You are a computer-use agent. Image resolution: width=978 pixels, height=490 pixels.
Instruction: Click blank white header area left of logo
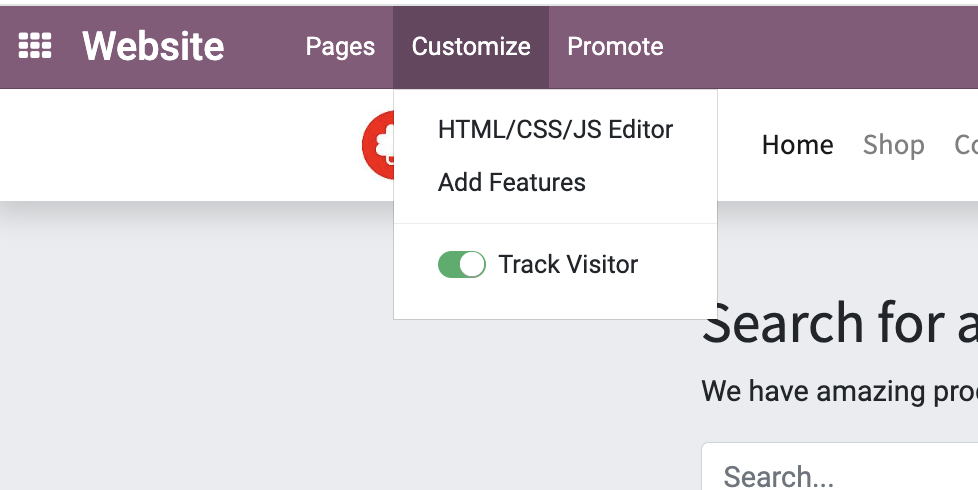(181, 145)
